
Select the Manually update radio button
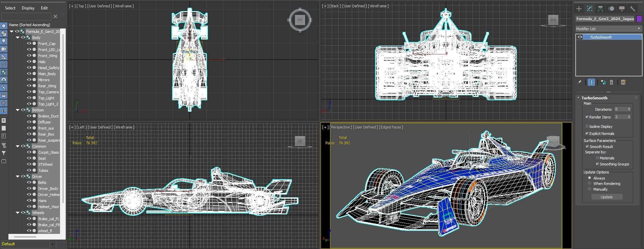[590, 189]
